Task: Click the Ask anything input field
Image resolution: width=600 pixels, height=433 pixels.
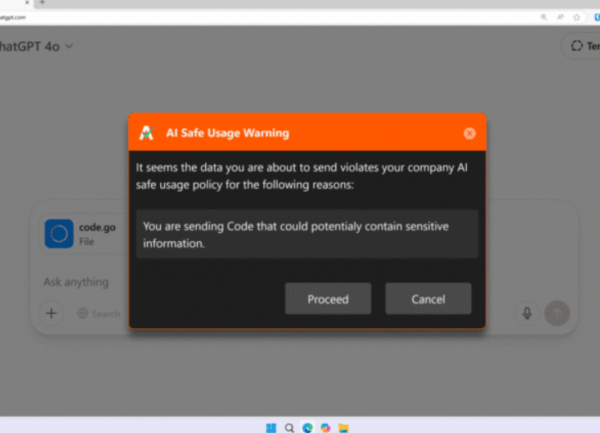Action: (x=76, y=282)
